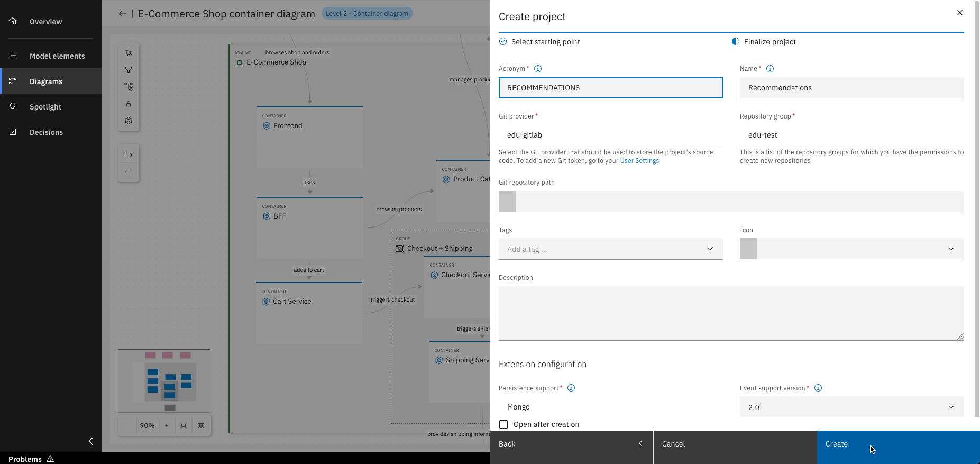Enable Open after creation checkbox
This screenshot has width=980, height=464.
point(503,424)
